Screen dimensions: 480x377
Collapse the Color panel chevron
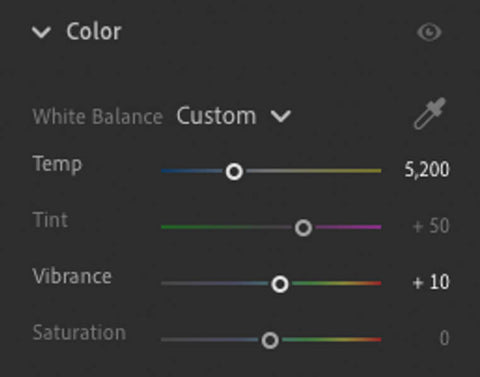coord(41,33)
